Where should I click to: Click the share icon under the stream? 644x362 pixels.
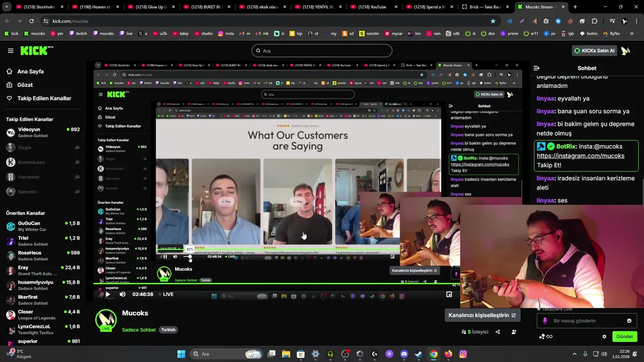pos(498,332)
